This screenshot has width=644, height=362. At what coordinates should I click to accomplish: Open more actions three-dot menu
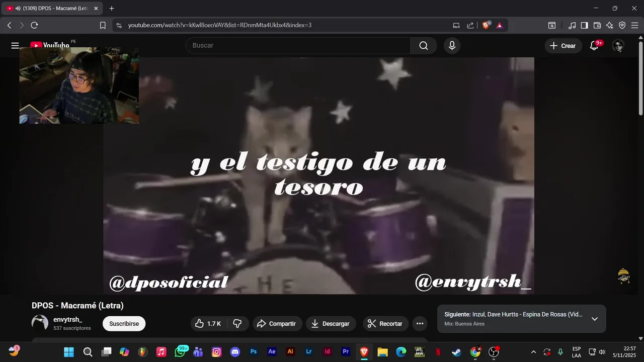pos(420,324)
